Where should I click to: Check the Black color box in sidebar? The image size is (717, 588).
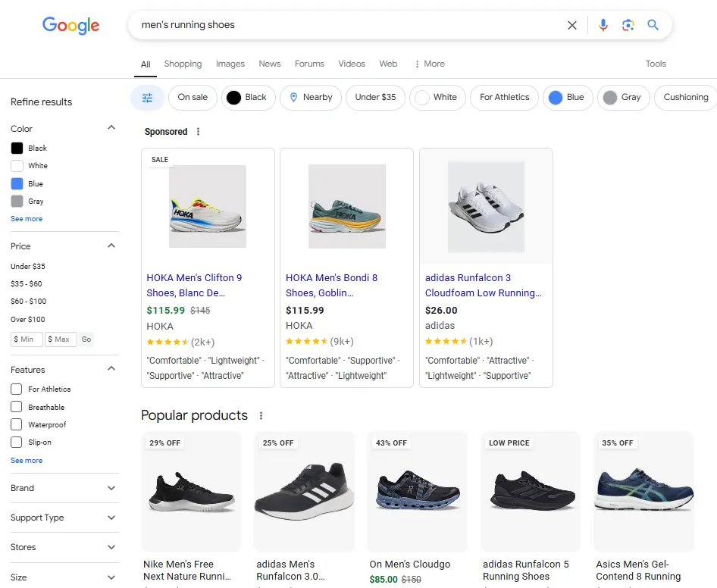pyautogui.click(x=17, y=149)
